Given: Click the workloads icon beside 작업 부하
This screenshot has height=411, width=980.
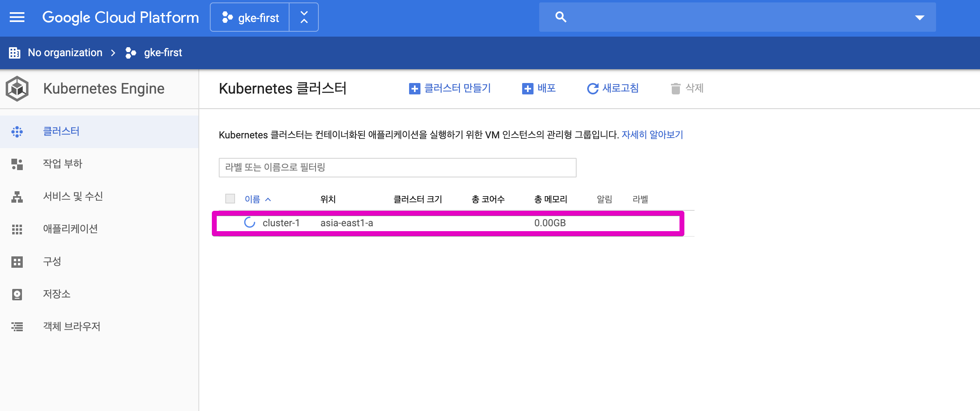Looking at the screenshot, I should click(17, 164).
